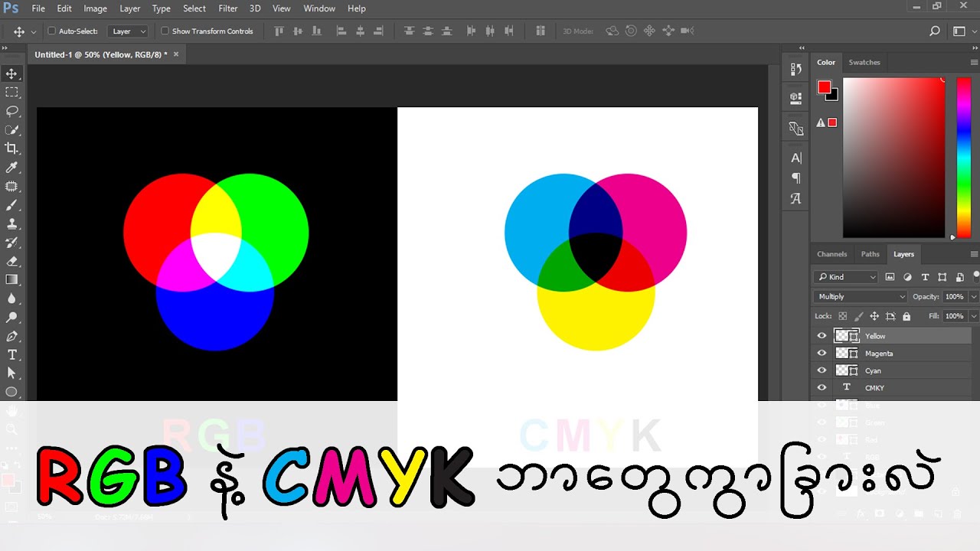Open the Window menu
The image size is (980, 551).
(319, 8)
